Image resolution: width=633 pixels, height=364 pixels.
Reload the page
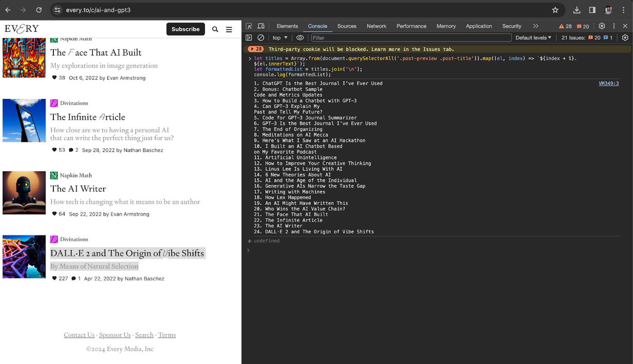pyautogui.click(x=39, y=10)
